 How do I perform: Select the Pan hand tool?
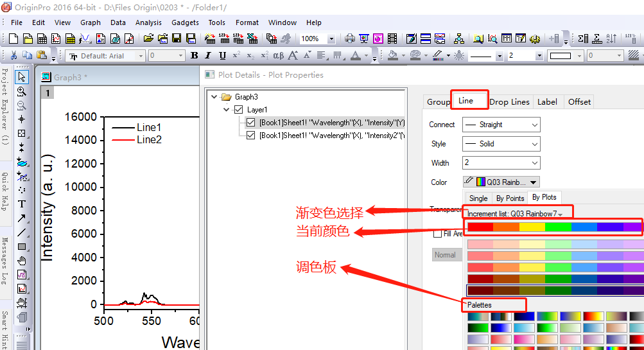coord(22,261)
